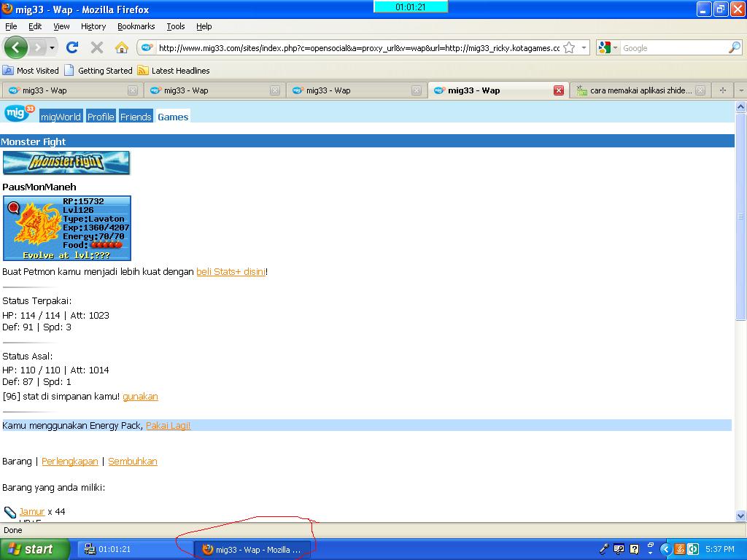Image resolution: width=747 pixels, height=560 pixels.
Task: Open the Jamur item link
Action: click(x=32, y=511)
